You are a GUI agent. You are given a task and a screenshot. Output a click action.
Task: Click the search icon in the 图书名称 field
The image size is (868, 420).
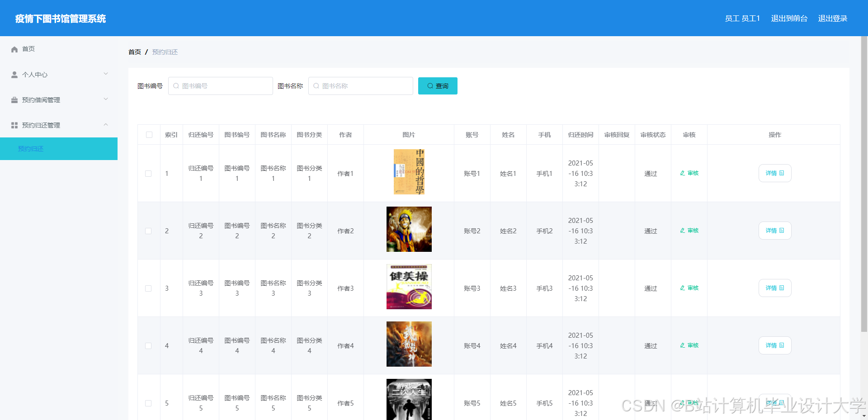(x=316, y=86)
